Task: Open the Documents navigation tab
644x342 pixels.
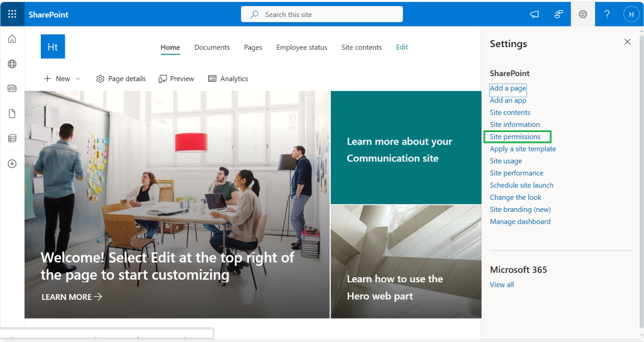Action: point(212,47)
